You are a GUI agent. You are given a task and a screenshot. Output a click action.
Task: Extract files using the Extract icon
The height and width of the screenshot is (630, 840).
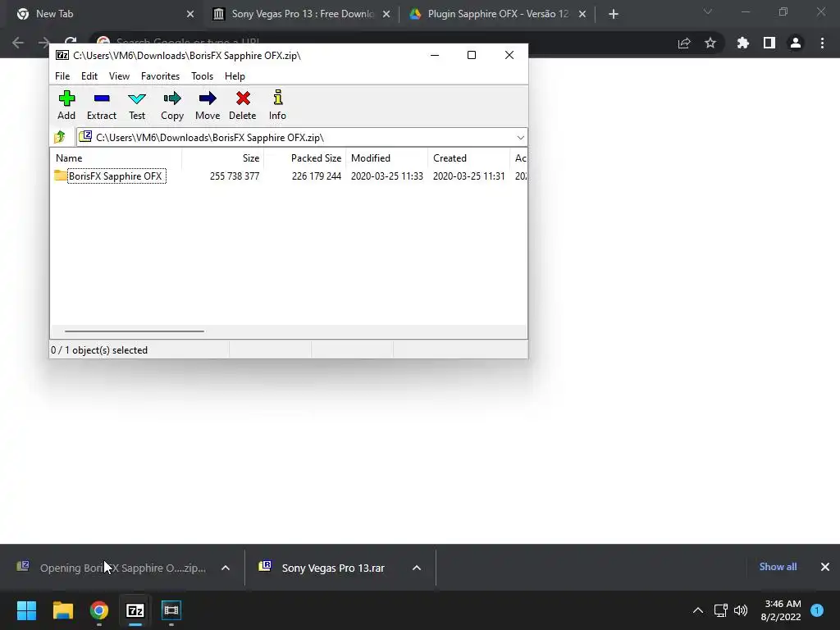(x=101, y=106)
